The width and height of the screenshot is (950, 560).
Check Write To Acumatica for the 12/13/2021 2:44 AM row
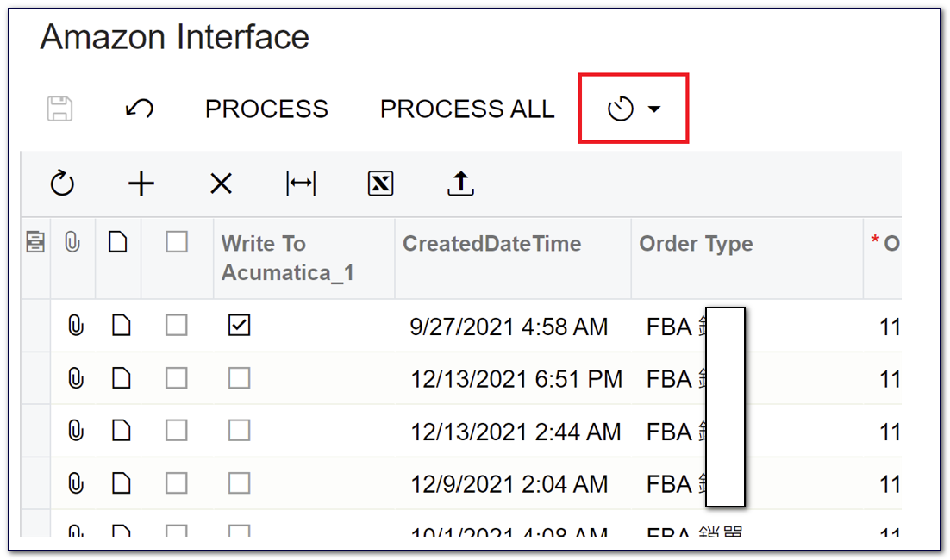240,431
